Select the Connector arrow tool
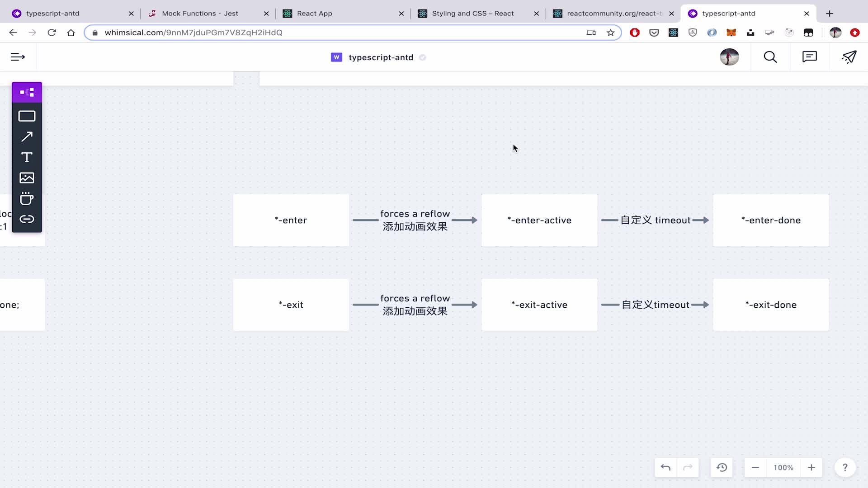 27,137
